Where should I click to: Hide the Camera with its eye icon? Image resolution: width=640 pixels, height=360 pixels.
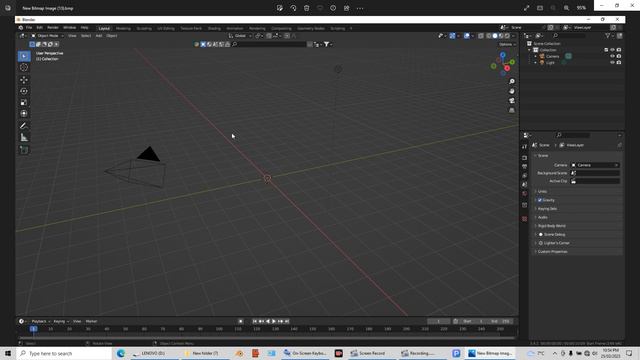point(612,56)
